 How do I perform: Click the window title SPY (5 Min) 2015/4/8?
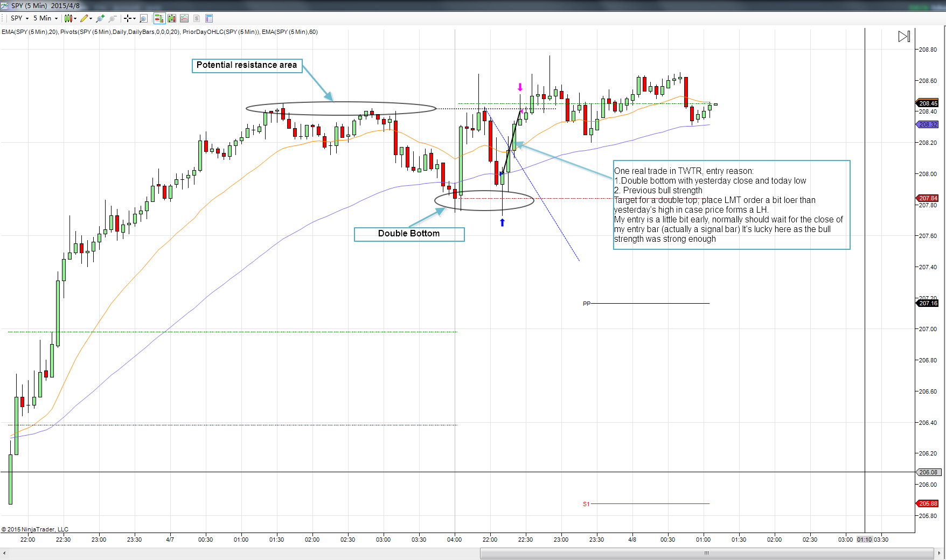(45, 5)
